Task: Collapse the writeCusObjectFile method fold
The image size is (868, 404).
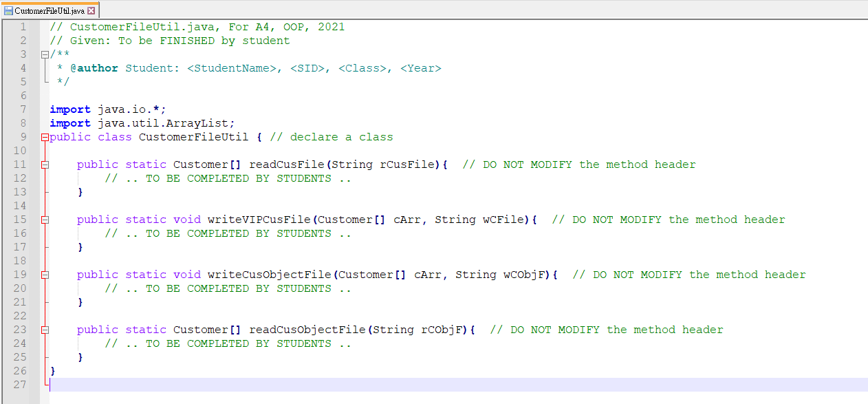Action: (44, 274)
